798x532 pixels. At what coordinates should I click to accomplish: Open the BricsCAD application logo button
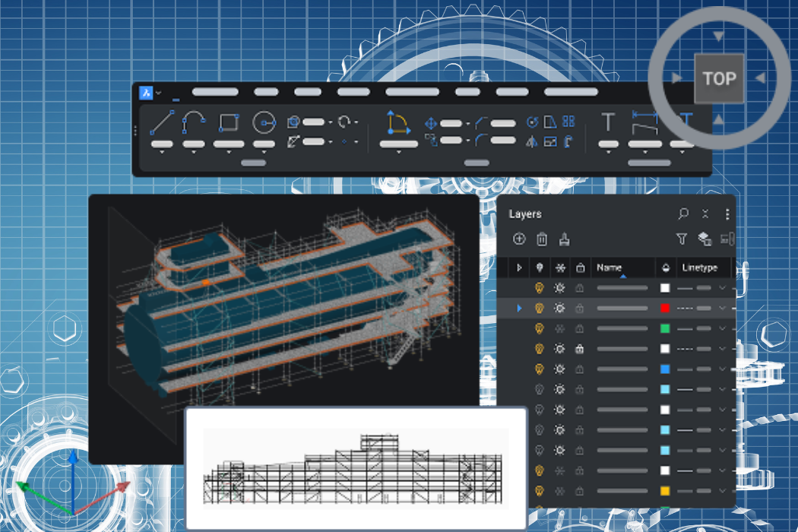pos(146,93)
